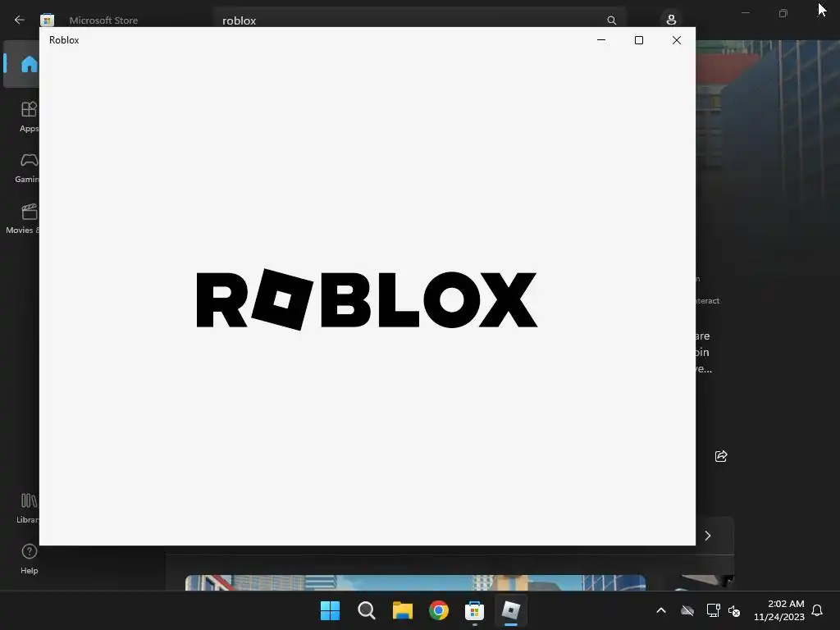This screenshot has height=630, width=840.
Task: Switch to Microsoft Store taskbar icon
Action: click(475, 610)
